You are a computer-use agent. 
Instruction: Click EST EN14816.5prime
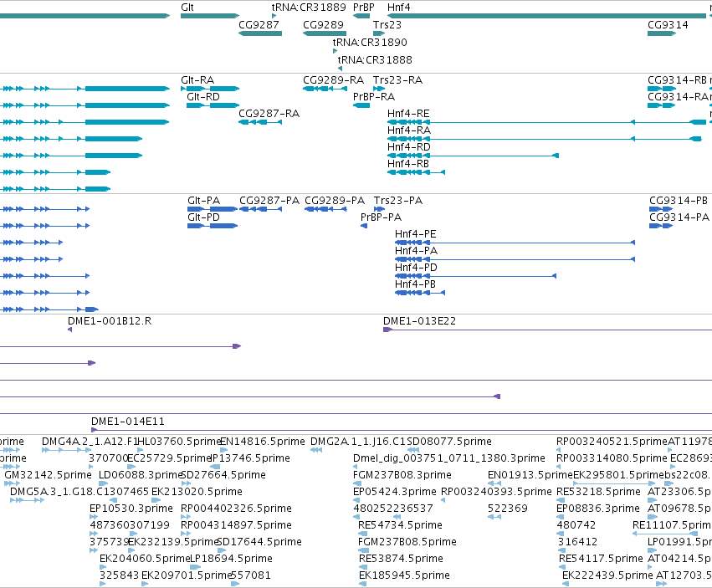pyautogui.click(x=263, y=442)
